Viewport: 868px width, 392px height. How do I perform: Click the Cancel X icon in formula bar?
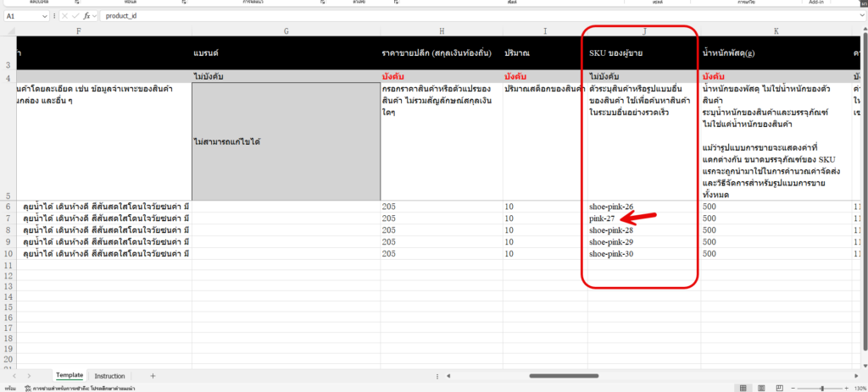64,16
